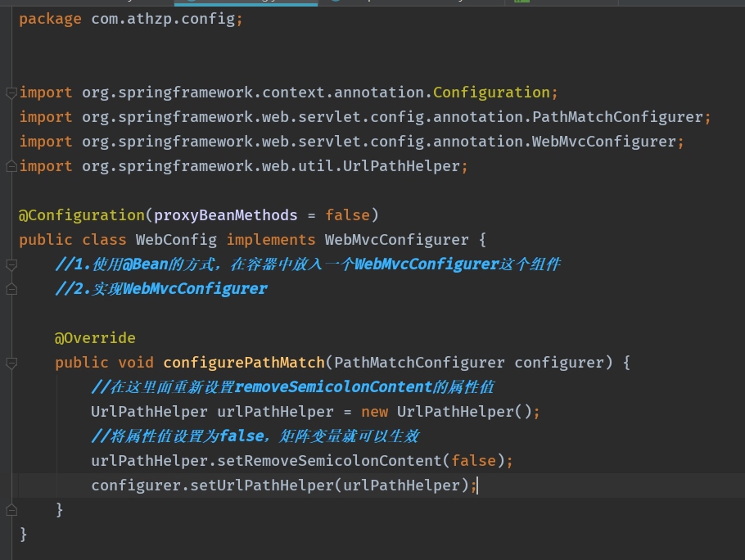Click WebMvcConfigurer in the import statement
745x560 pixels.
click(x=603, y=142)
